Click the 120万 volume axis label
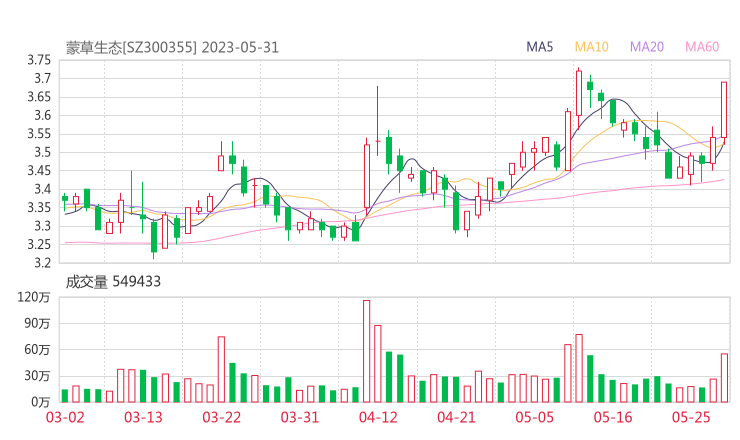Viewport: 740px width, 440px height. click(34, 297)
